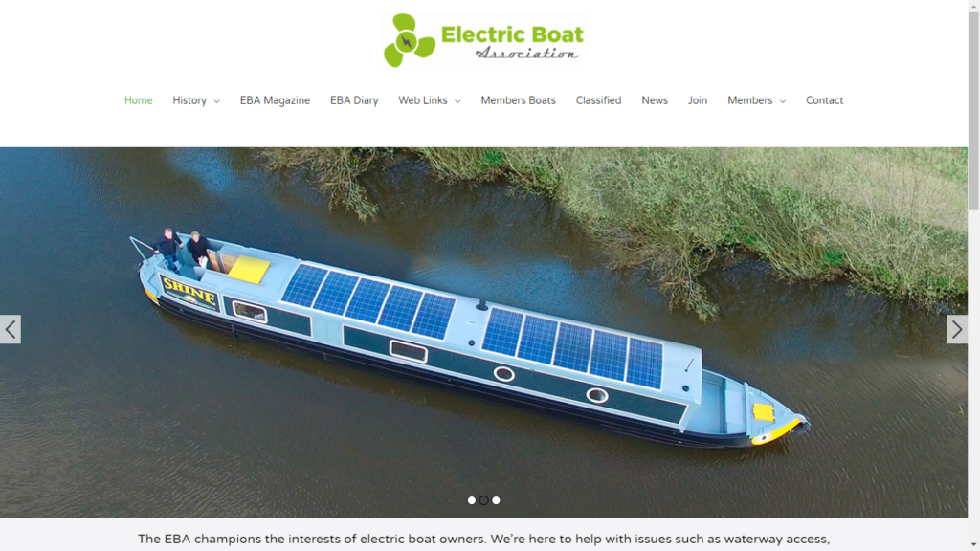Open the Contact page
Screen dimensions: 980x551
824,100
